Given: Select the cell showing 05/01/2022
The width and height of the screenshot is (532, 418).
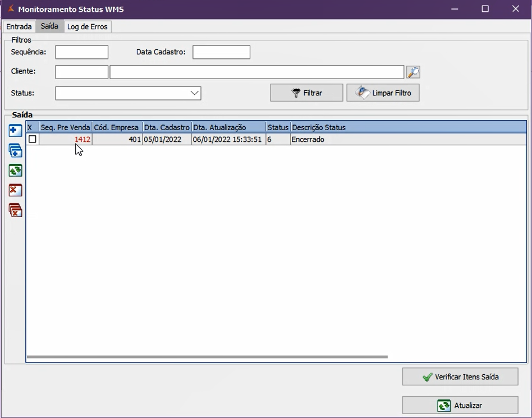Looking at the screenshot, I should coord(167,139).
